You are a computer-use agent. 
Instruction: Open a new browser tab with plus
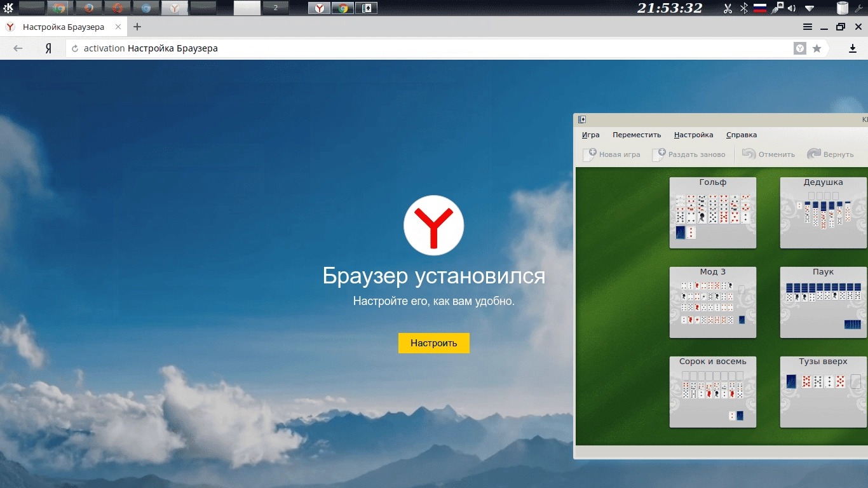pos(137,27)
